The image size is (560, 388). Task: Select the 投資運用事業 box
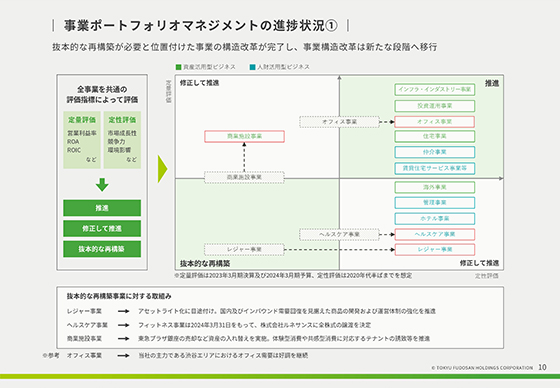coord(435,106)
